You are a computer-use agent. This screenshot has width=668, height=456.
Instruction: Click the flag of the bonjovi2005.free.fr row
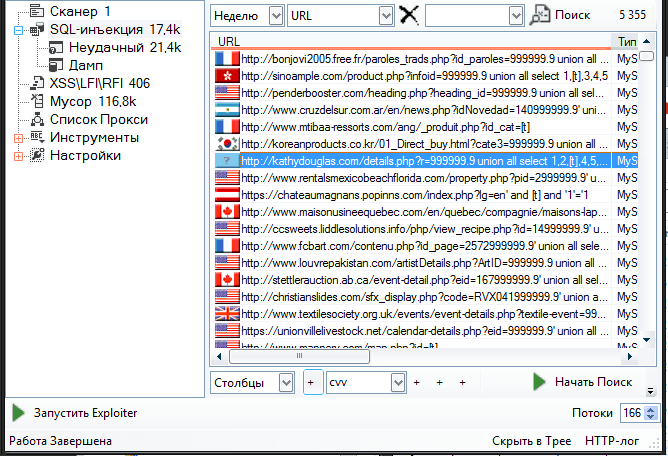click(x=227, y=59)
